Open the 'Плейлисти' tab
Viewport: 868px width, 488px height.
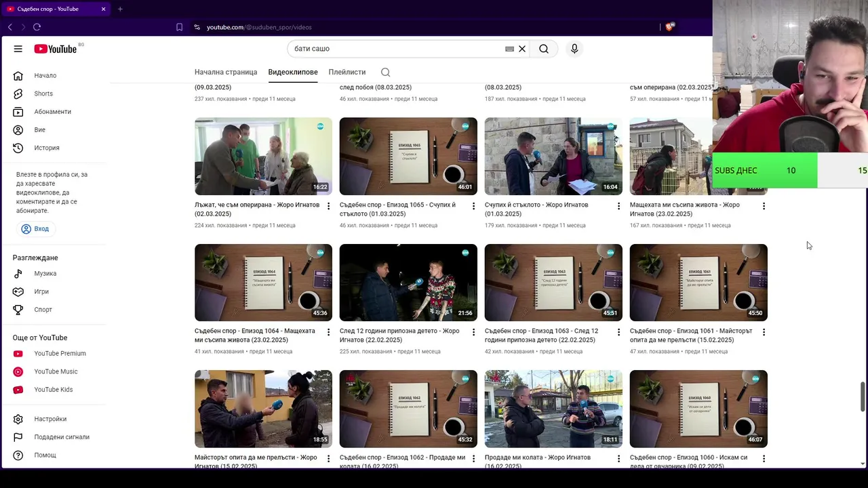(347, 72)
